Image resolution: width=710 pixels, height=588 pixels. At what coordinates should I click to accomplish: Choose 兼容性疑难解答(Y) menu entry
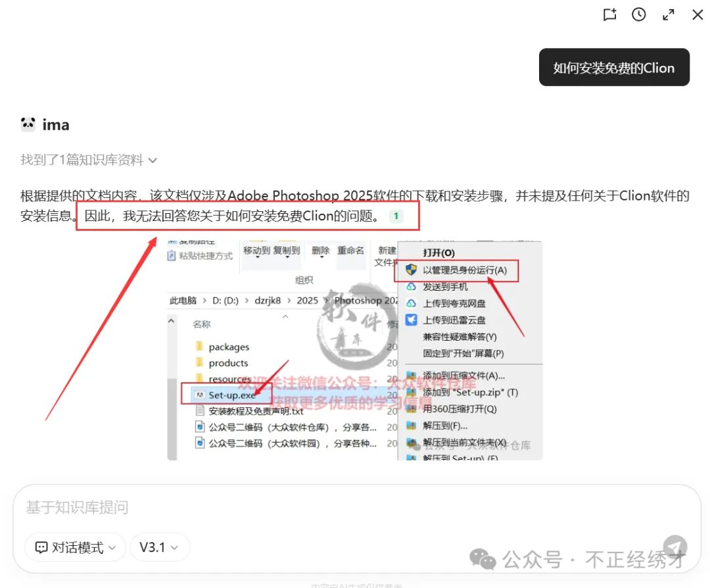pos(460,337)
